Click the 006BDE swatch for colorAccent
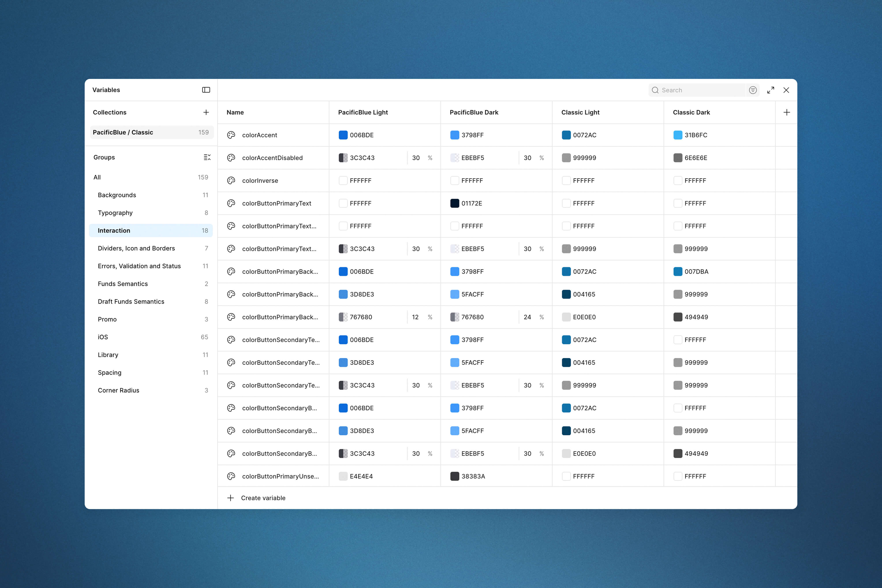Image resolution: width=882 pixels, height=588 pixels. click(343, 135)
